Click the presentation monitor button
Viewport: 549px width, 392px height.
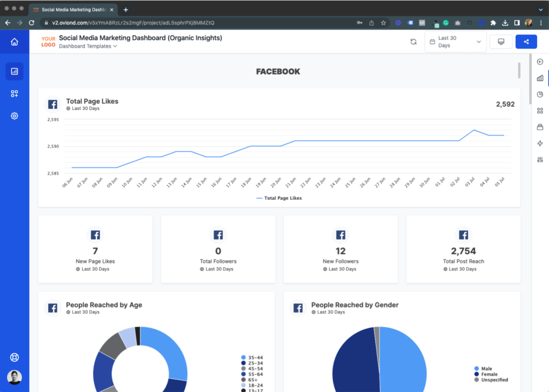(x=501, y=42)
